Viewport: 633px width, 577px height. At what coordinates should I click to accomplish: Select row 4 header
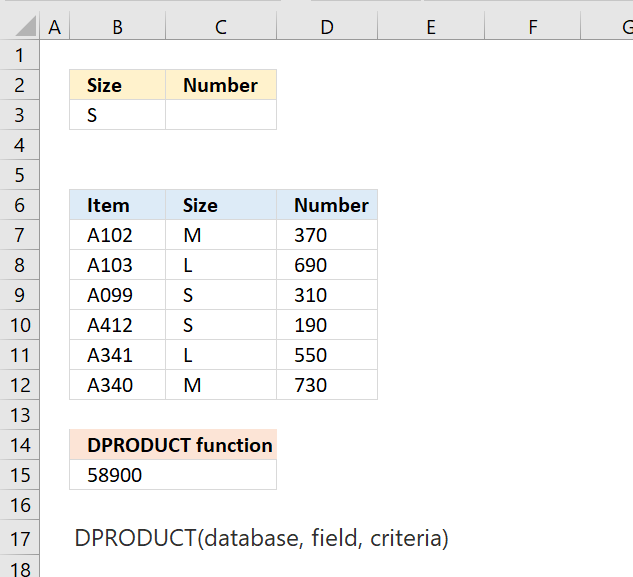19,145
